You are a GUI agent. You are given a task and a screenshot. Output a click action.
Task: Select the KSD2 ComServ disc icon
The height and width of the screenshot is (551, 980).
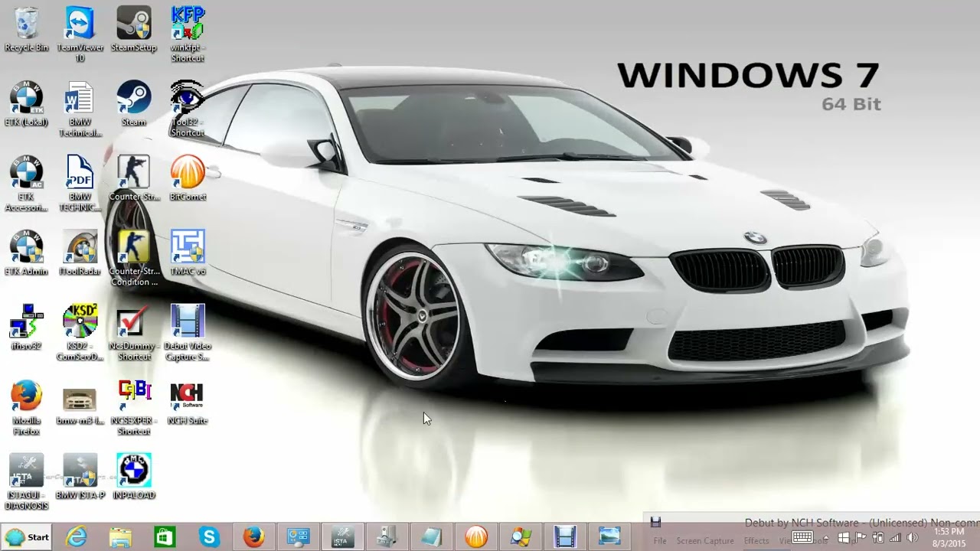coord(80,333)
